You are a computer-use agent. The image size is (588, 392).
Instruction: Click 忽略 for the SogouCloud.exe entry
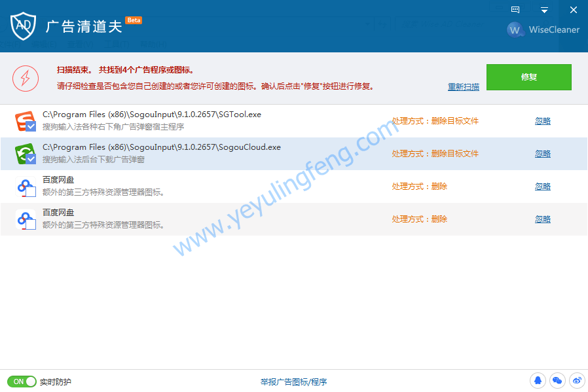[x=542, y=154]
